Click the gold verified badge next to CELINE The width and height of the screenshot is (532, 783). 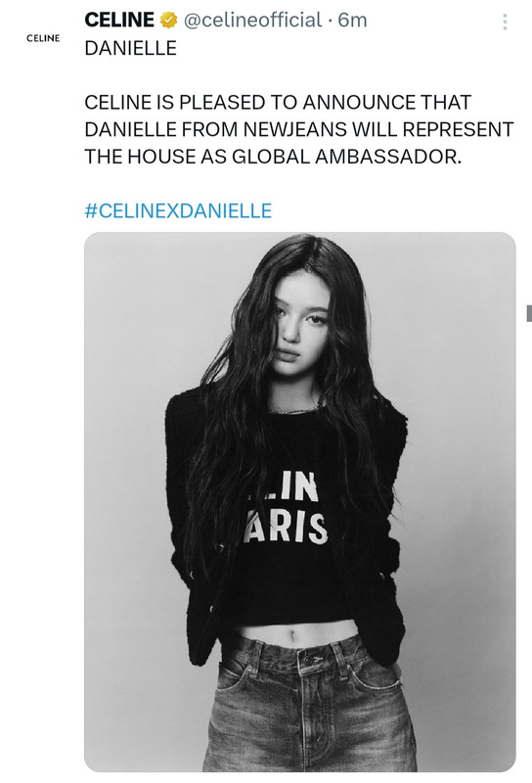point(168,21)
